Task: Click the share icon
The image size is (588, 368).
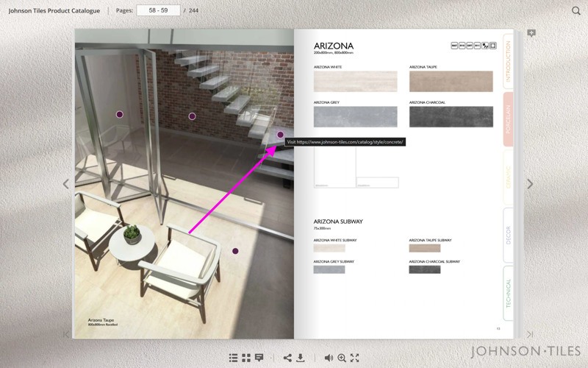Action: pyautogui.click(x=287, y=358)
